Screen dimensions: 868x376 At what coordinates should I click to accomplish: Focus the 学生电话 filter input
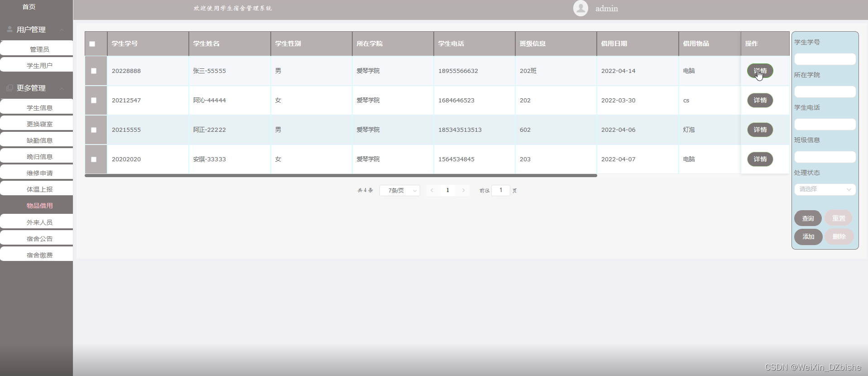825,124
